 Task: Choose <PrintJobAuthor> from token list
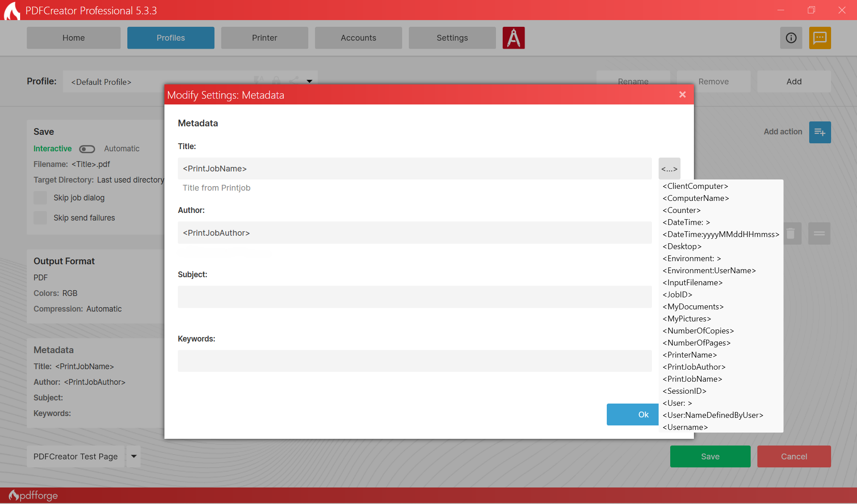coord(694,367)
